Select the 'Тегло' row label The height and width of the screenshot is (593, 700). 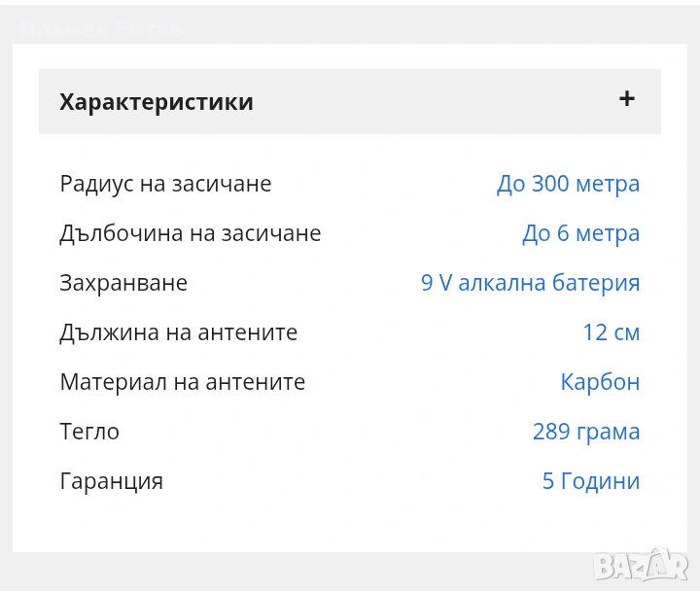coord(89,432)
